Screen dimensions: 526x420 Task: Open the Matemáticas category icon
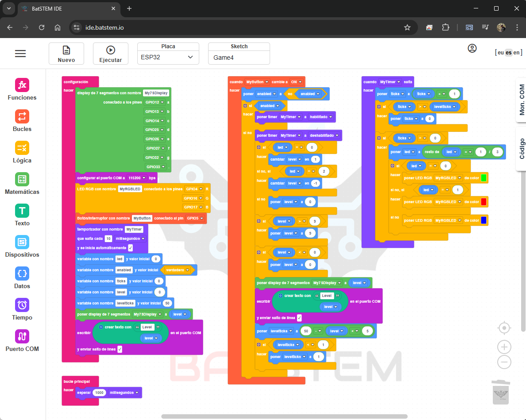[22, 179]
